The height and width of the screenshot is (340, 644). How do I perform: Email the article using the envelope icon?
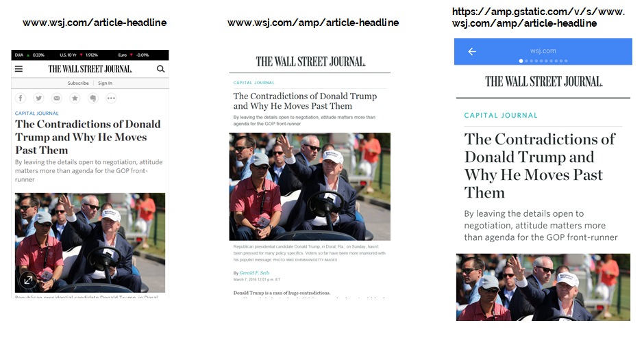(57, 98)
